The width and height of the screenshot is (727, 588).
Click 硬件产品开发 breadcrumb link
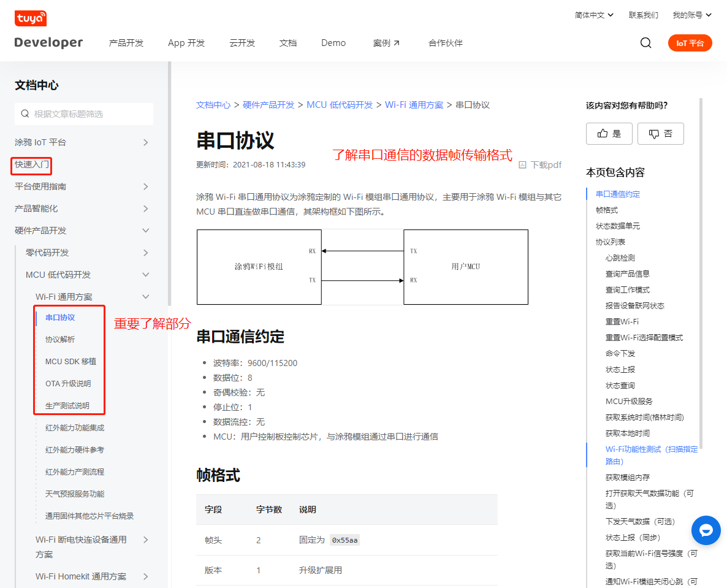click(268, 105)
